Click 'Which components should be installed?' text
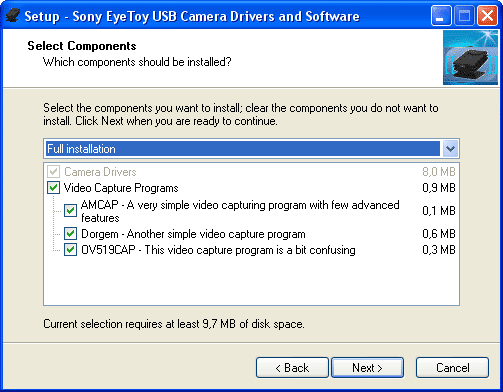The image size is (503, 392). coord(137,62)
